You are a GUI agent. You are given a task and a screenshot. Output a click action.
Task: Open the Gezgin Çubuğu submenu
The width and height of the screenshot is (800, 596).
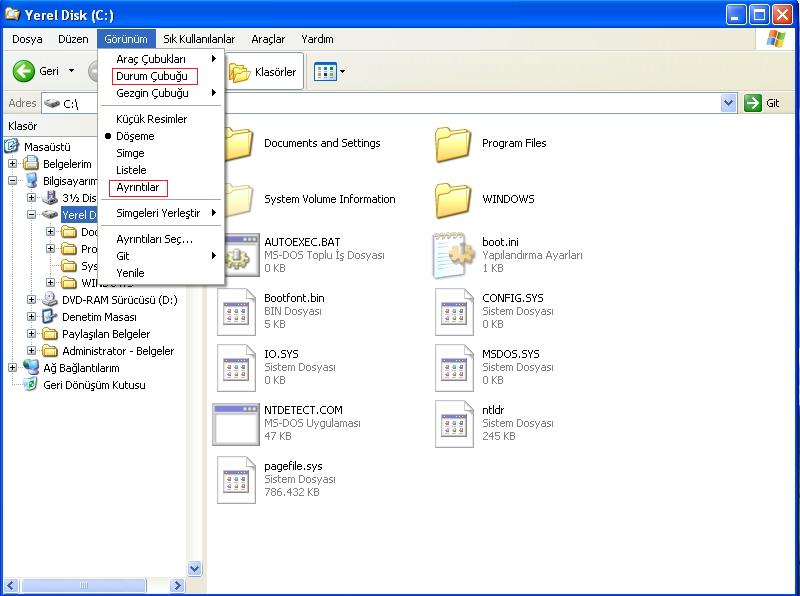161,93
